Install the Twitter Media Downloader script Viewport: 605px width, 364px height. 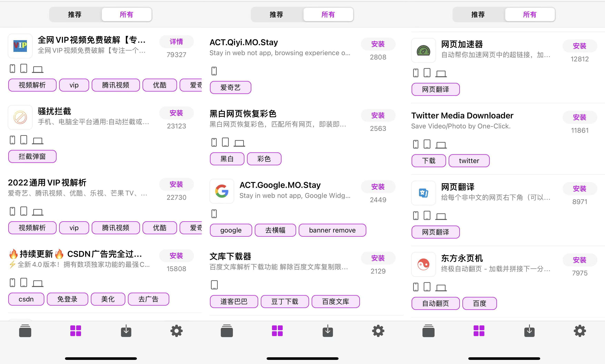pyautogui.click(x=579, y=117)
